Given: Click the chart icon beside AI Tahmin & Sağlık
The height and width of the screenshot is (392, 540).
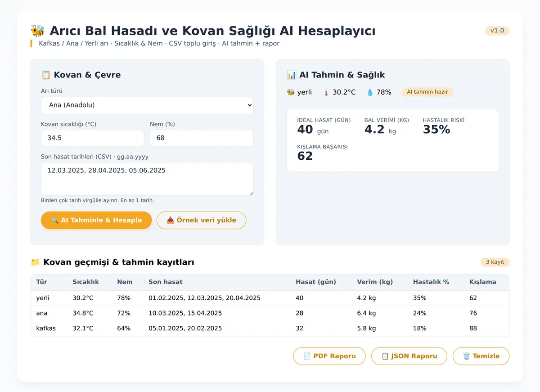Looking at the screenshot, I should point(291,75).
